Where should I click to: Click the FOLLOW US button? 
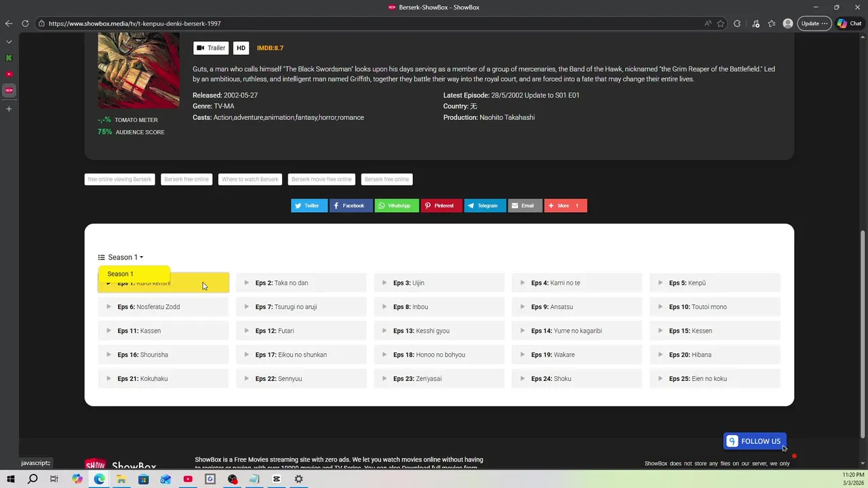coord(755,441)
